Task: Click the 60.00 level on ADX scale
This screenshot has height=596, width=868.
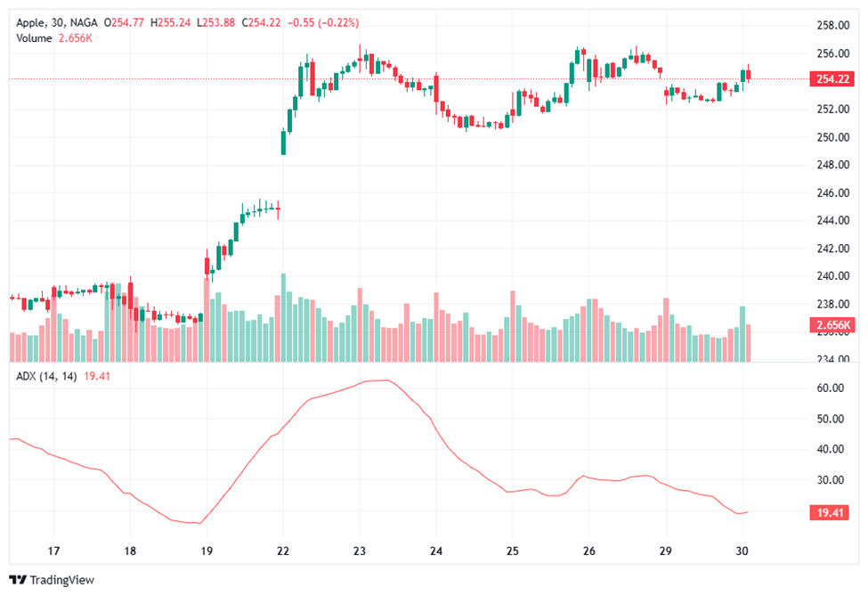Action: point(831,388)
